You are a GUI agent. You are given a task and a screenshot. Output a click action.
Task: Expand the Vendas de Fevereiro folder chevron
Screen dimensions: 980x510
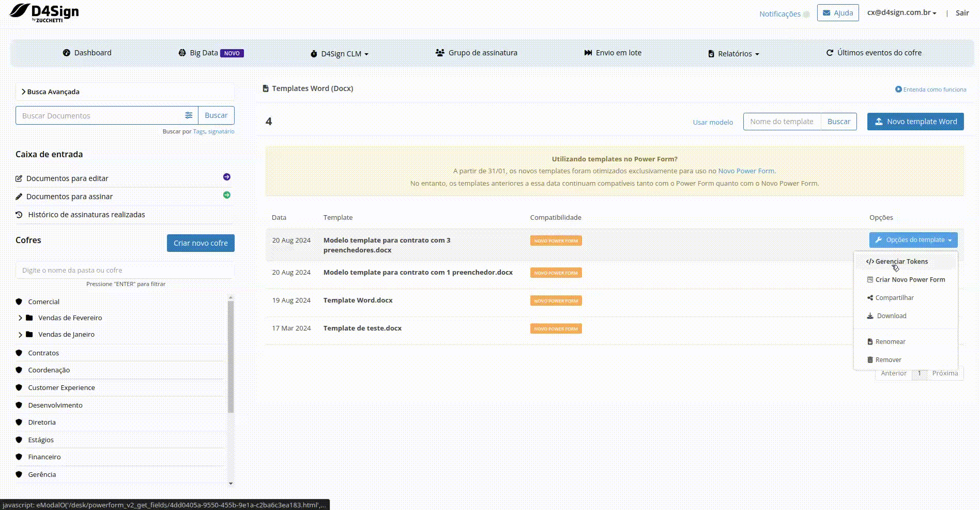click(20, 318)
